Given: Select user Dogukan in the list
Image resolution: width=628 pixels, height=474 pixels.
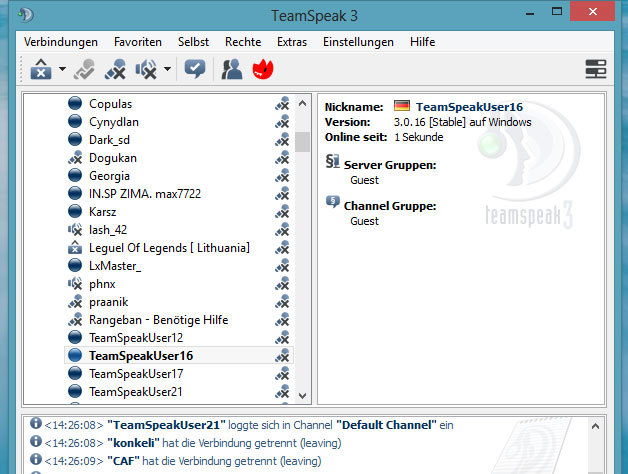Looking at the screenshot, I should coord(113,158).
